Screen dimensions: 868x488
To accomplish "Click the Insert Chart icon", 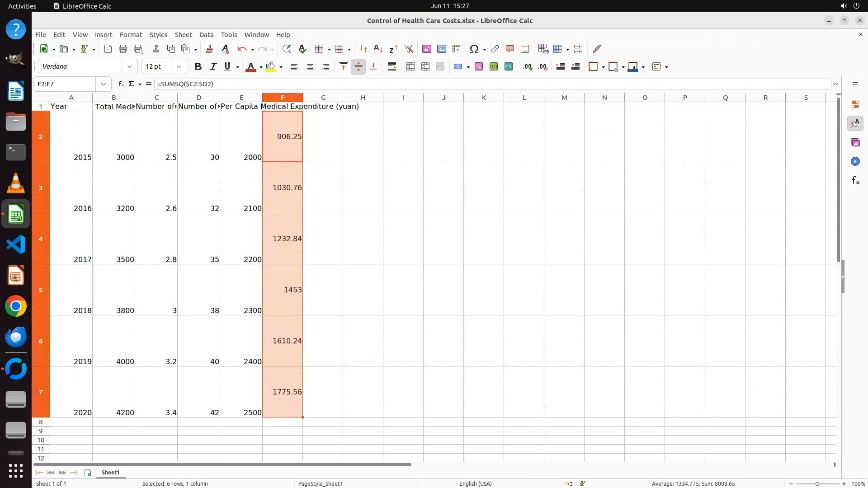I will [441, 49].
